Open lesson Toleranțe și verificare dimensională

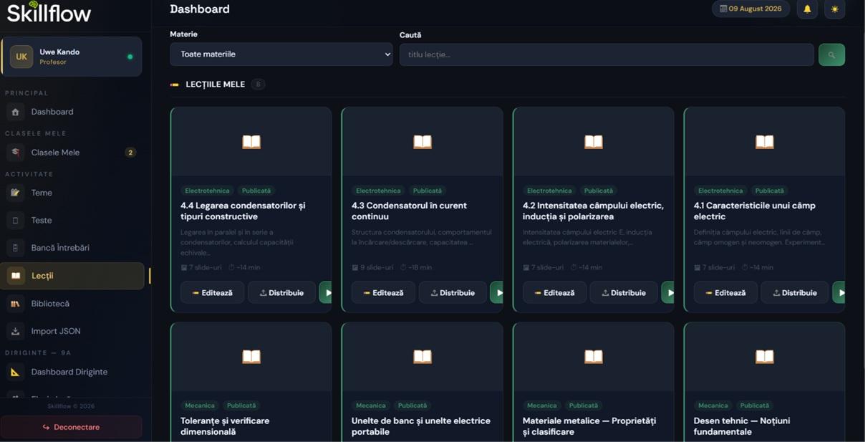[x=226, y=428]
